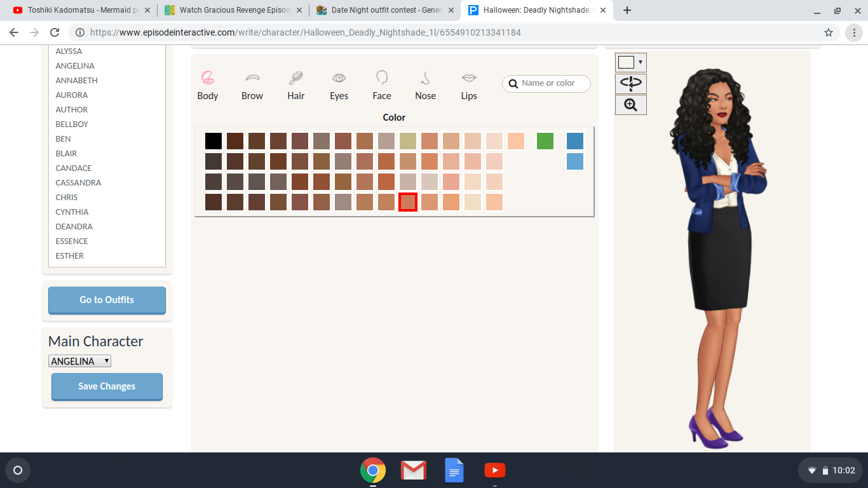The image size is (868, 488).
Task: Click Go to Outfits button
Action: [x=107, y=300]
